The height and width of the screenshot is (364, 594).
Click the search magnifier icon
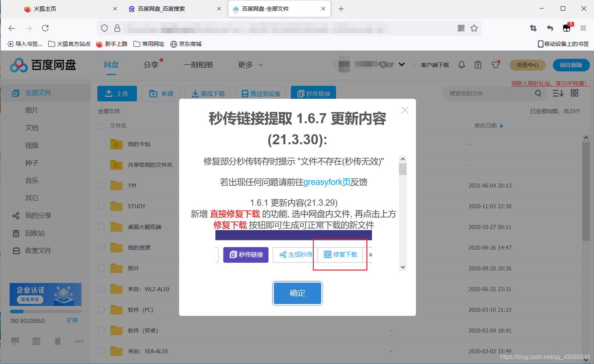538,94
